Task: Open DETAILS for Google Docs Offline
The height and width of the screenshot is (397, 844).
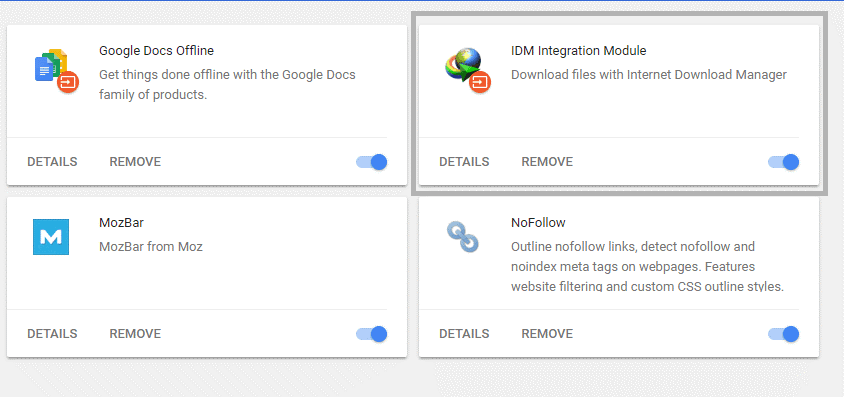Action: pos(52,162)
